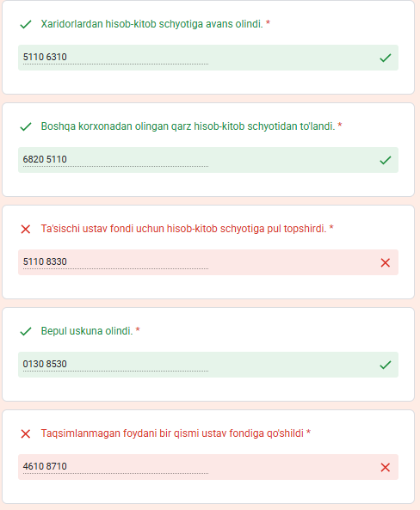Click red cross inside 5110 8330 answer
Image resolution: width=420 pixels, height=510 pixels.
click(386, 262)
